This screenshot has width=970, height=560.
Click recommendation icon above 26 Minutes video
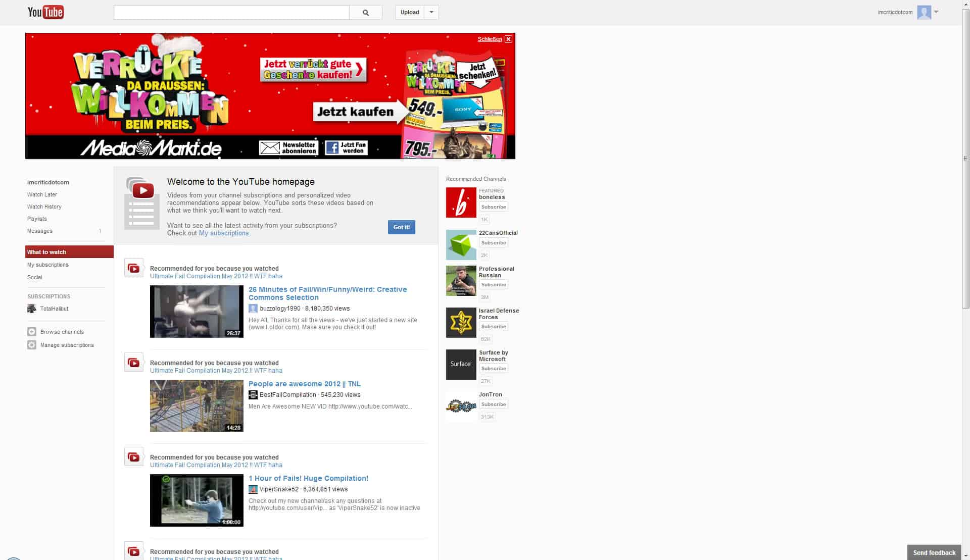[x=134, y=268]
